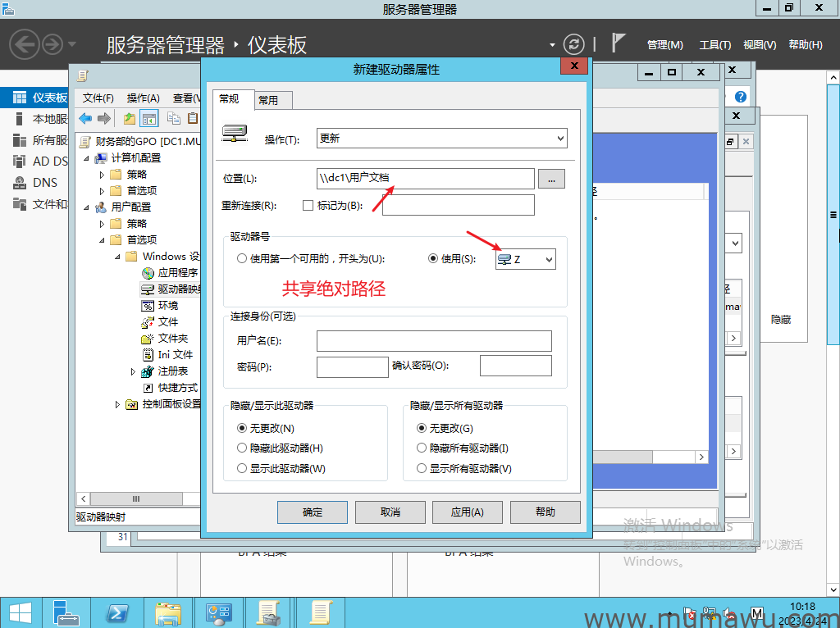The height and width of the screenshot is (628, 840).
Task: Expand the Control Panel Settings tree node
Action: (x=118, y=404)
